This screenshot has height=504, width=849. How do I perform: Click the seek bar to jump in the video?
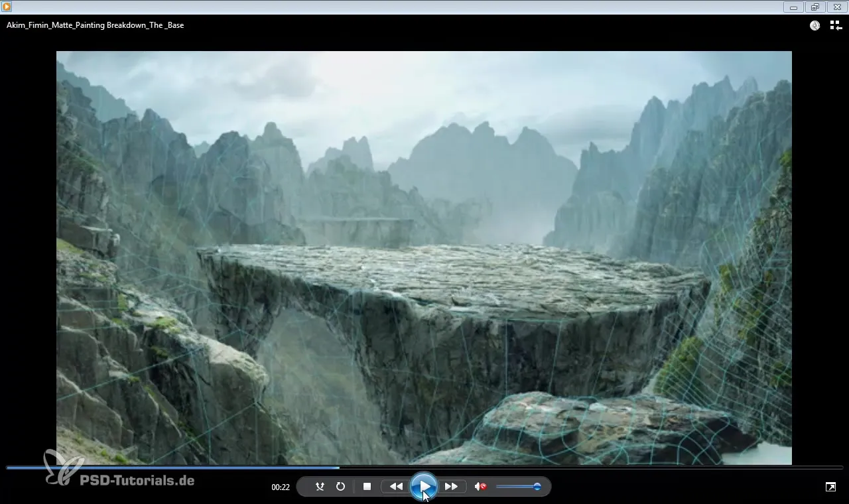(x=424, y=468)
